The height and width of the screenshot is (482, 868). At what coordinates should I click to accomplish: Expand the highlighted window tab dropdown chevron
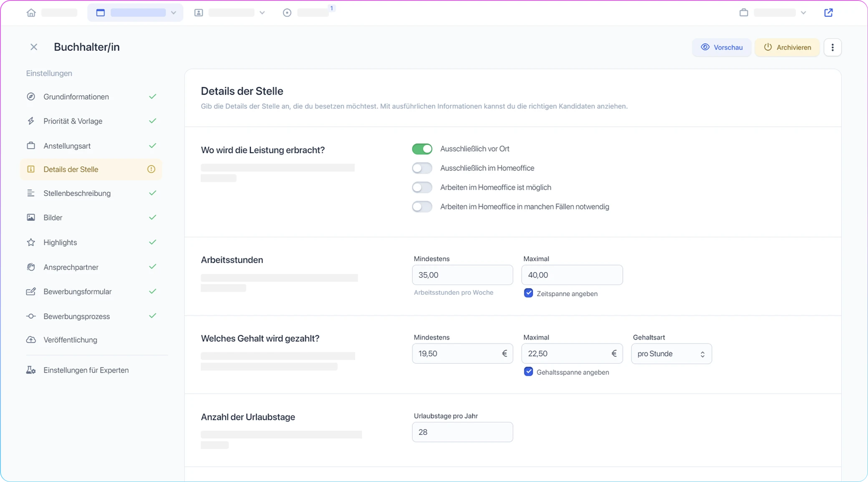pos(174,13)
